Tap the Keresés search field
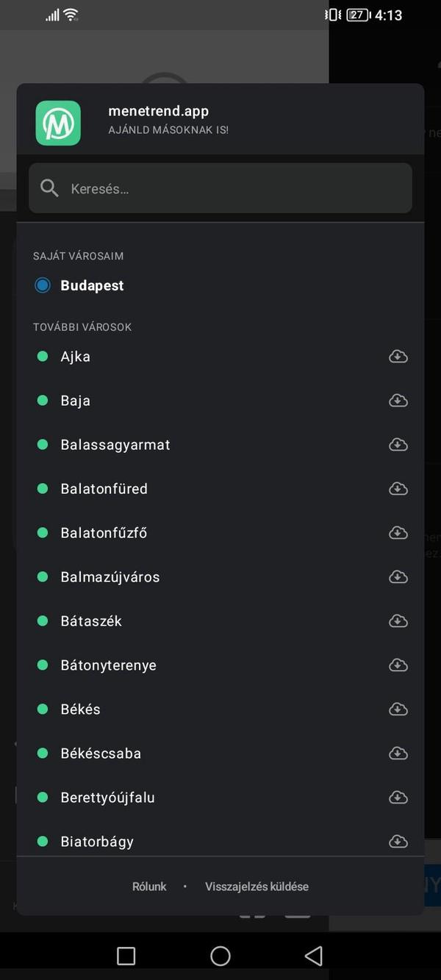The image size is (441, 980). tap(220, 187)
